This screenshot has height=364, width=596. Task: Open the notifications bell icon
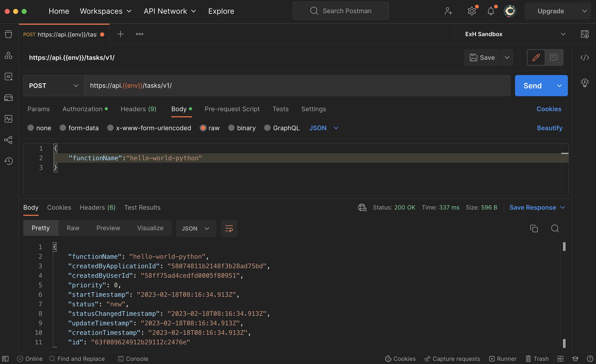tap(491, 11)
